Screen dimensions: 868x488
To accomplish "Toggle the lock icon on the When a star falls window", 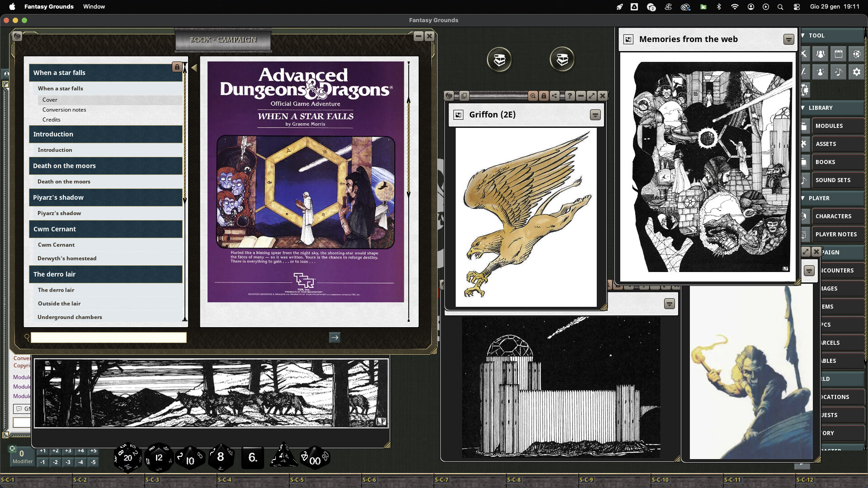I will click(x=177, y=67).
